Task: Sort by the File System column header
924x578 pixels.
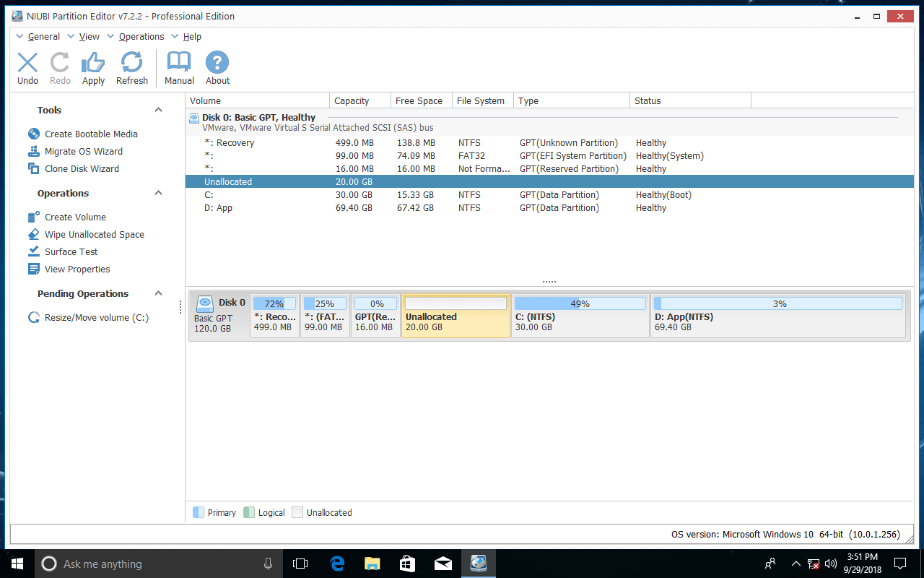Action: click(483, 100)
